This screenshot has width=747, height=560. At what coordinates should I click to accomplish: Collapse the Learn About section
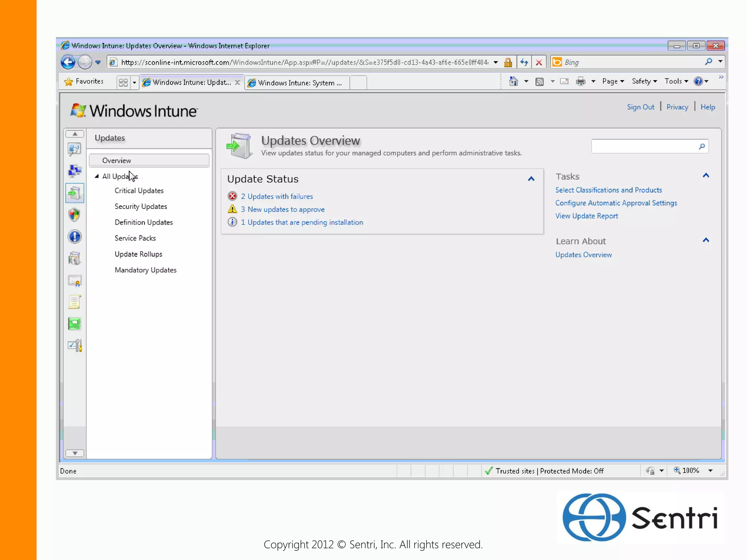(x=706, y=240)
